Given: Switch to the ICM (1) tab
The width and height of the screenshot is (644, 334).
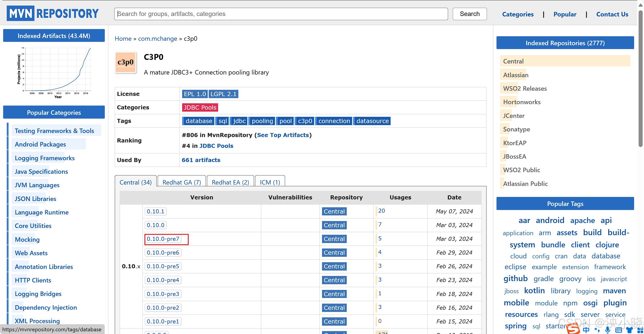Looking at the screenshot, I should point(270,182).
